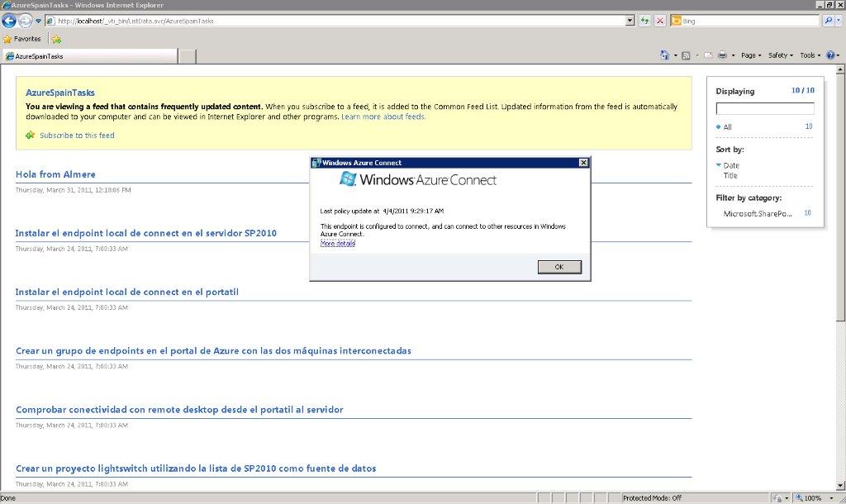Open Crear un grupo de endpoints item
Screen dimensions: 846x504
click(213, 351)
